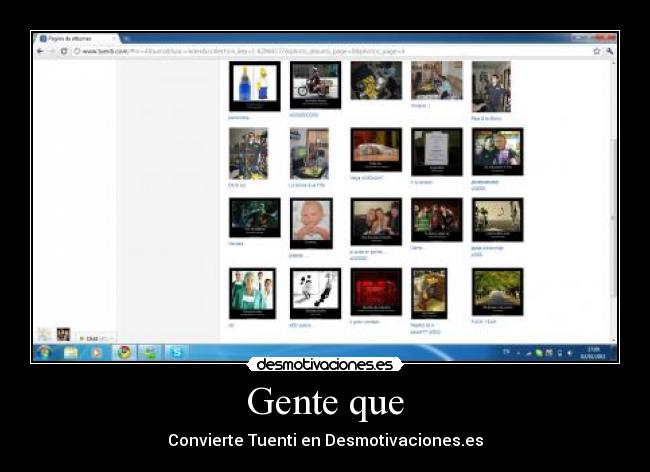Open the baby face photo thumbnail

click(311, 223)
